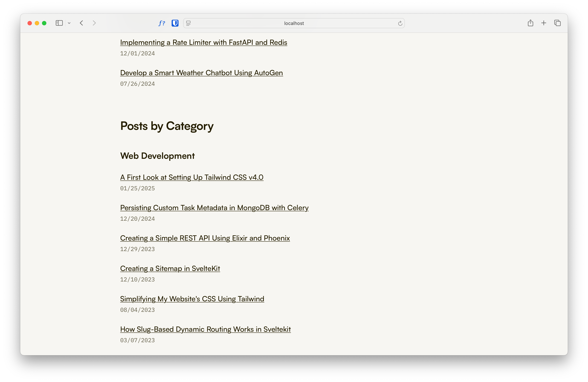Click the forward navigation arrow
Image resolution: width=588 pixels, height=382 pixels.
coord(94,23)
